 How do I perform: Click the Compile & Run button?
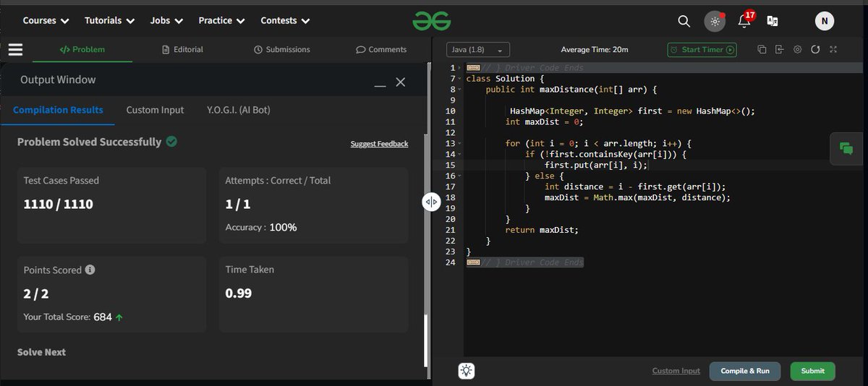pyautogui.click(x=745, y=371)
